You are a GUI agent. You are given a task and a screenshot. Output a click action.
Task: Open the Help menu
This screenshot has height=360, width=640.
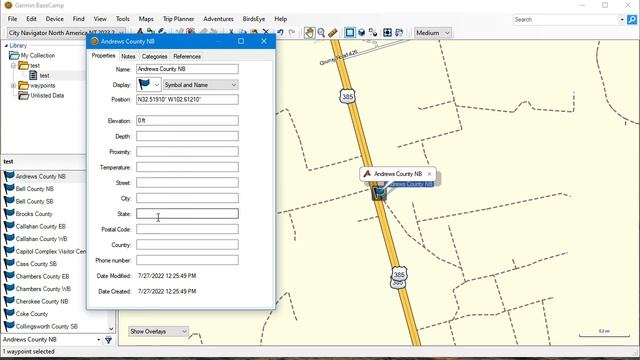[x=280, y=19]
